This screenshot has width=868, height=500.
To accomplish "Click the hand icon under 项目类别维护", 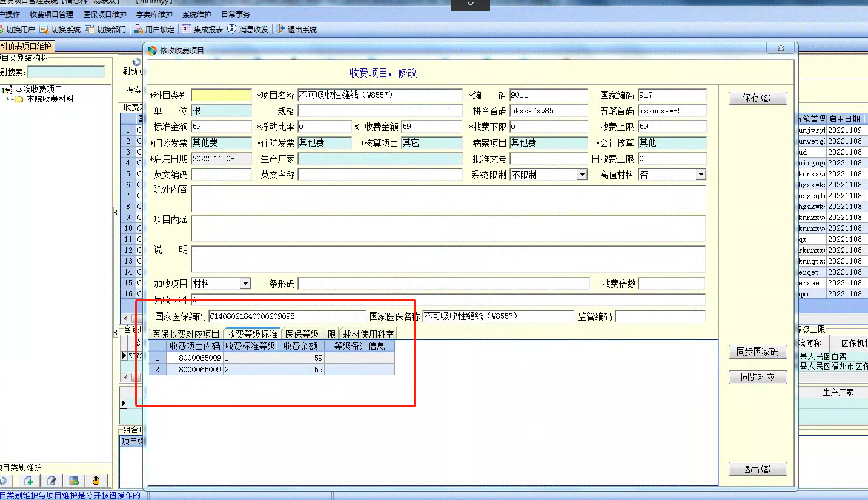I will [x=96, y=481].
